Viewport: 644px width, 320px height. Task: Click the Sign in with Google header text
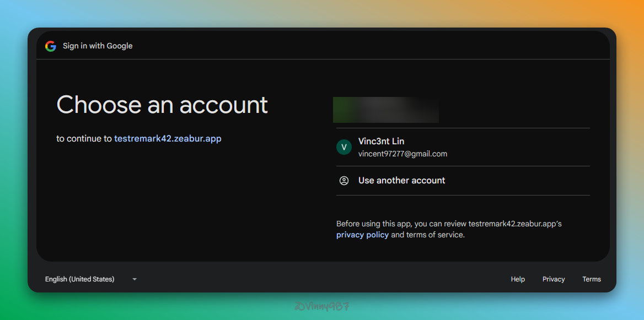tap(98, 46)
